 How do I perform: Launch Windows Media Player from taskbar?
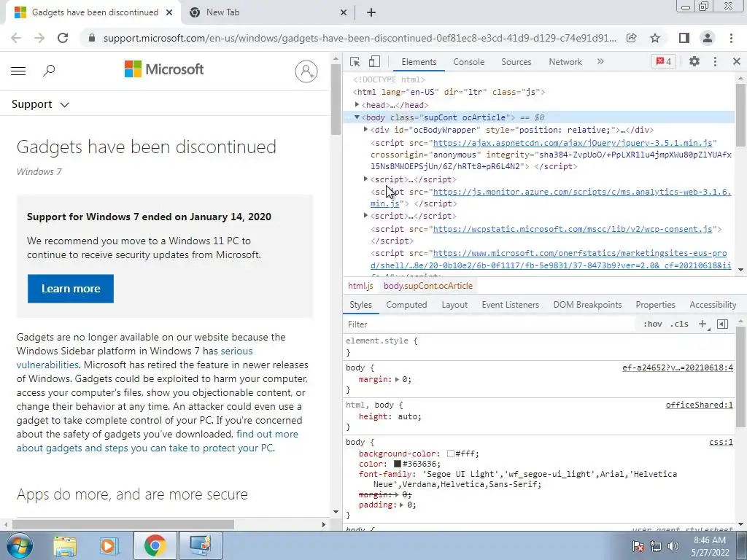coord(109,545)
